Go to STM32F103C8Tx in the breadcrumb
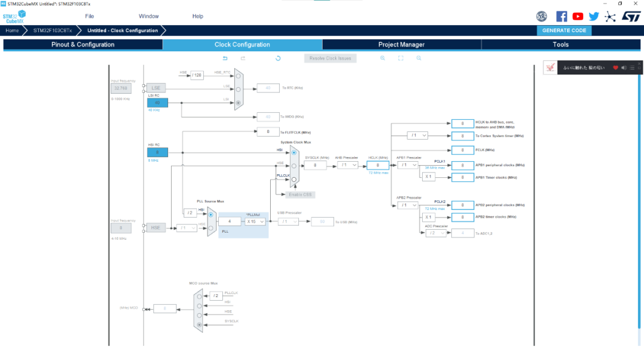Image resolution: width=644 pixels, height=349 pixels. [52, 30]
